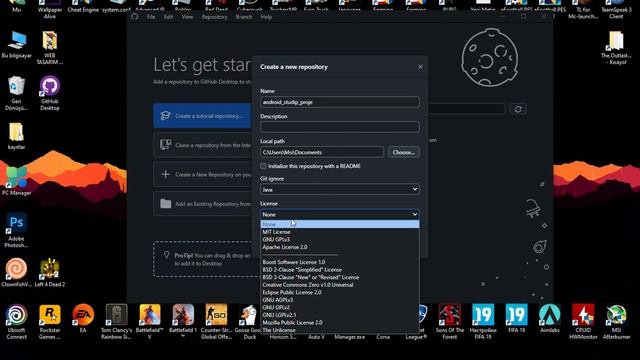
Task: Select the Sons Of The Forest icon
Action: click(450, 322)
